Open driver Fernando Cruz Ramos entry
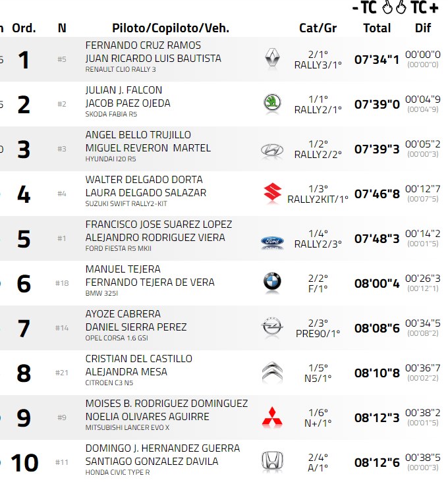 (x=143, y=45)
